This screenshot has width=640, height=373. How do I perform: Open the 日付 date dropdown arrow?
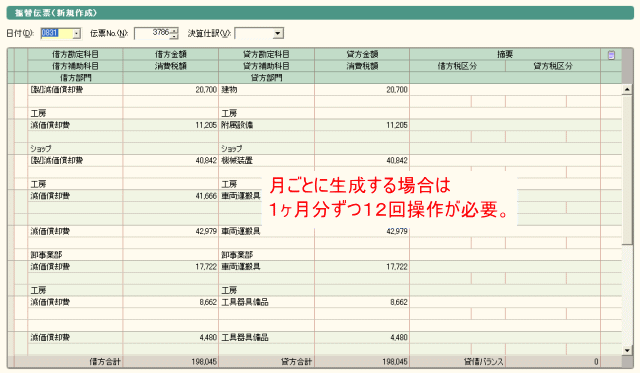click(x=76, y=33)
